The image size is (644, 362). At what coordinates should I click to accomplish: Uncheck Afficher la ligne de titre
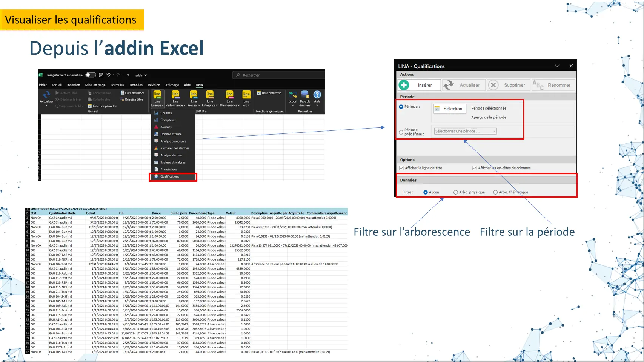pos(401,168)
